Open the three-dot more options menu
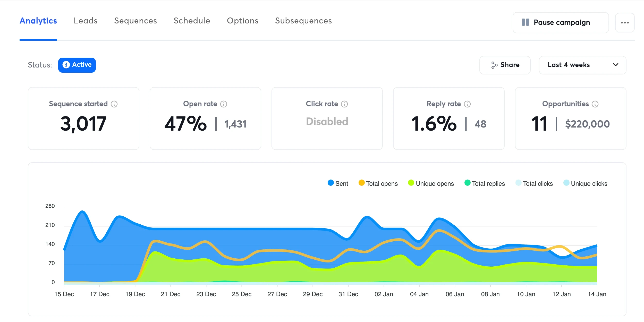644x322 pixels. 625,23
